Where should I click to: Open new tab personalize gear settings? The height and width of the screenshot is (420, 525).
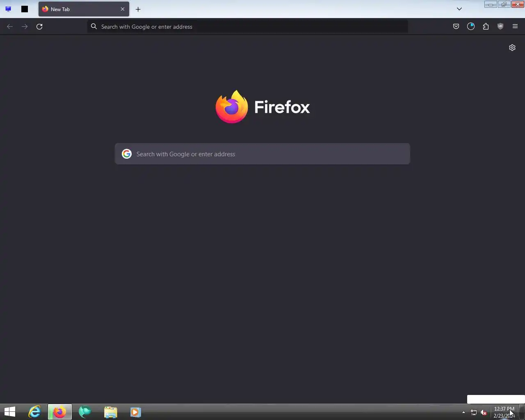coord(512,48)
